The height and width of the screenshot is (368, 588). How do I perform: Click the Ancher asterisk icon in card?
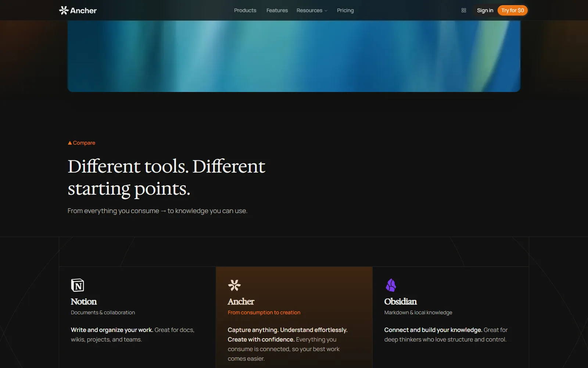(234, 285)
